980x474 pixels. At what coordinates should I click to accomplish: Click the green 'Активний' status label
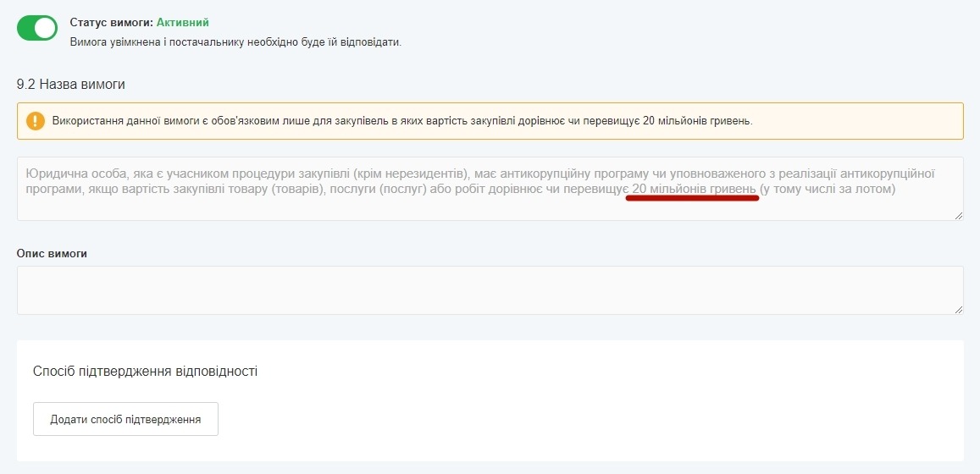pyautogui.click(x=182, y=22)
